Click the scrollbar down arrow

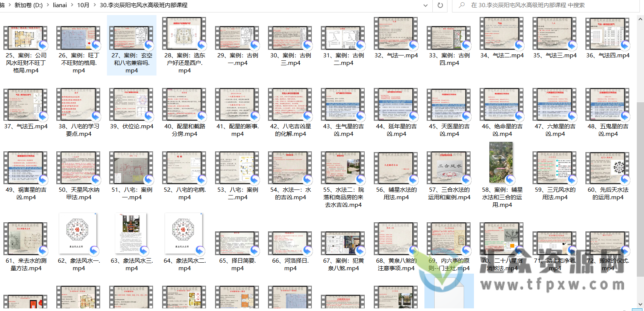click(640, 304)
